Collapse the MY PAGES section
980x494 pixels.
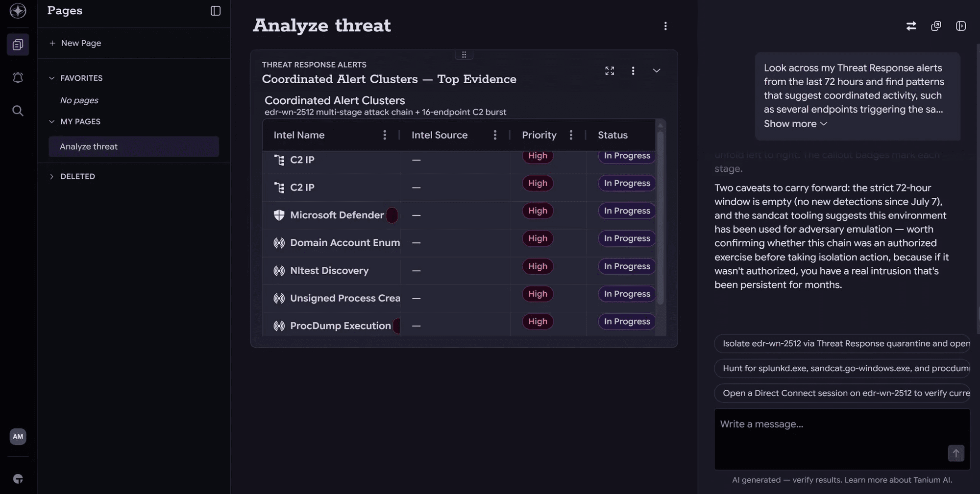51,121
